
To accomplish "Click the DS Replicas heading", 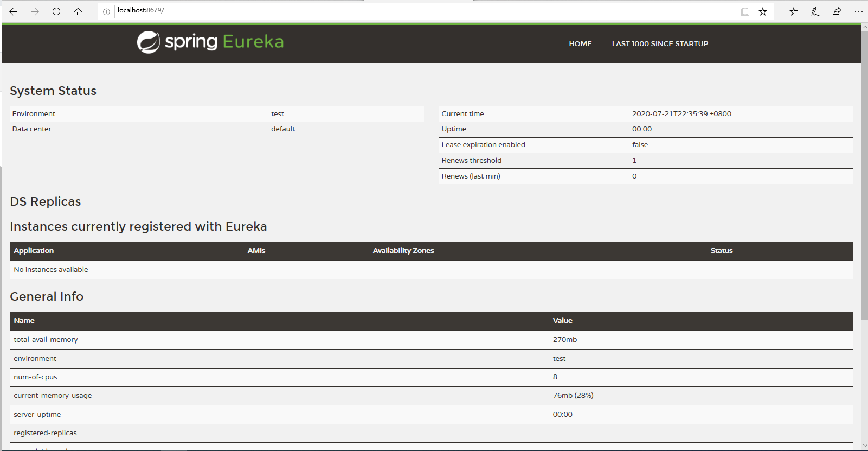I will [x=46, y=201].
